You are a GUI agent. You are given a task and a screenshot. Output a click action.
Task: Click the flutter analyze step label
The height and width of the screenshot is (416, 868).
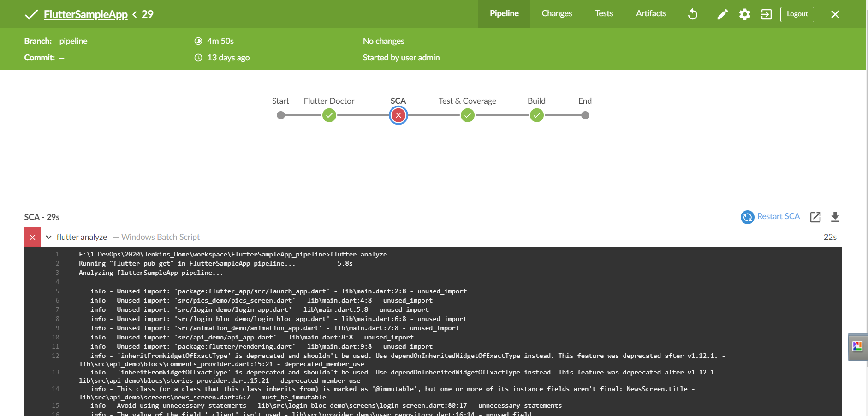pyautogui.click(x=82, y=237)
